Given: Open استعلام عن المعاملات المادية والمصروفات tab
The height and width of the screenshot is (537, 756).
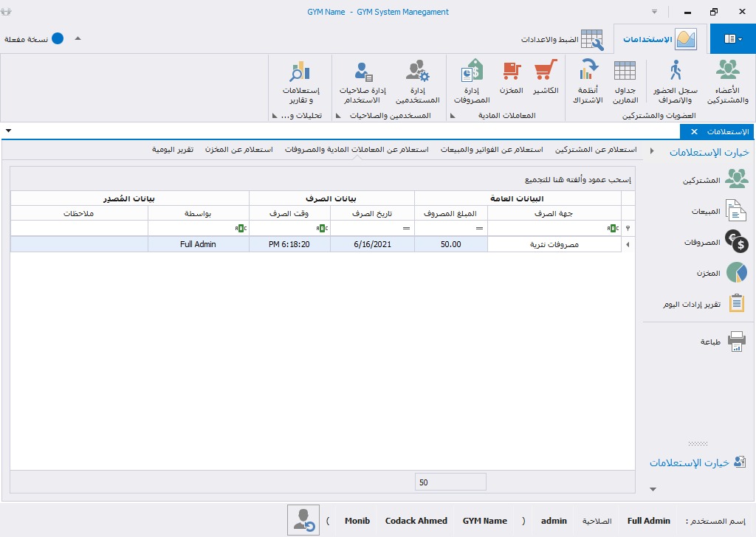Looking at the screenshot, I should (x=357, y=149).
